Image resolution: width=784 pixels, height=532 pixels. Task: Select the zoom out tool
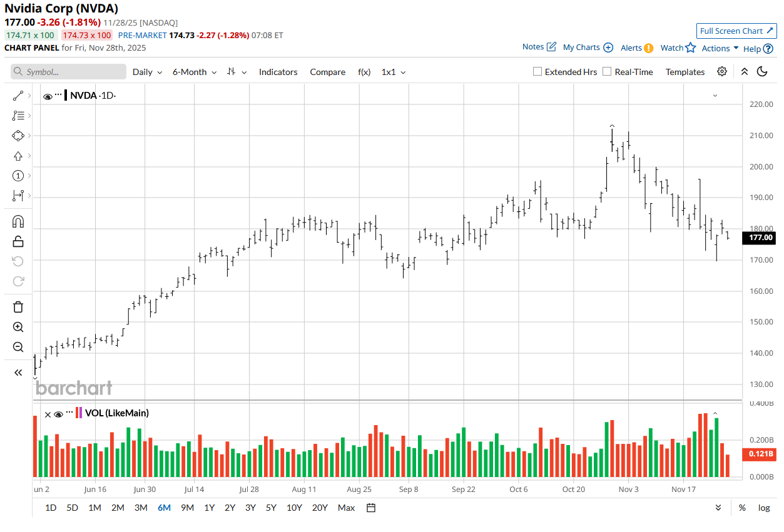click(18, 347)
